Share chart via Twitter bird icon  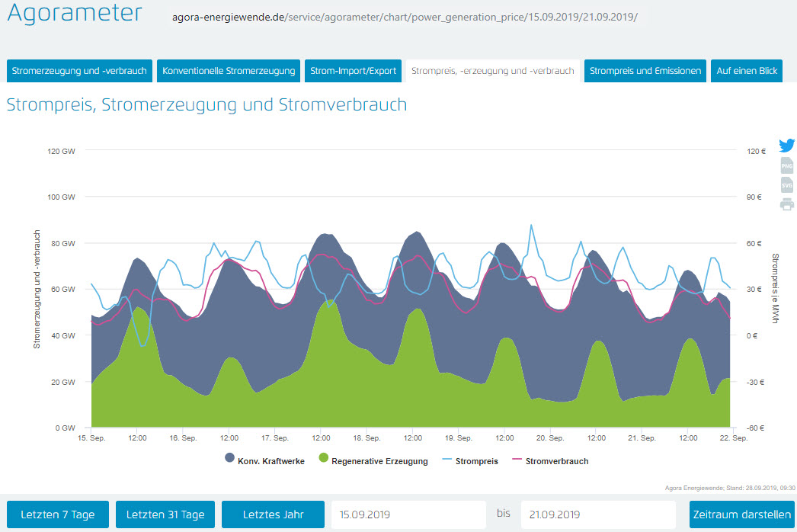tap(787, 146)
